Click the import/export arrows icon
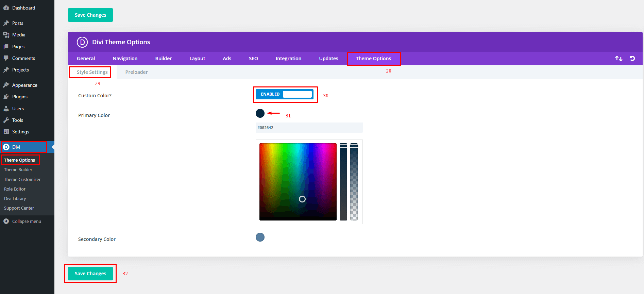Screen dimensions: 644x294 click(619, 59)
